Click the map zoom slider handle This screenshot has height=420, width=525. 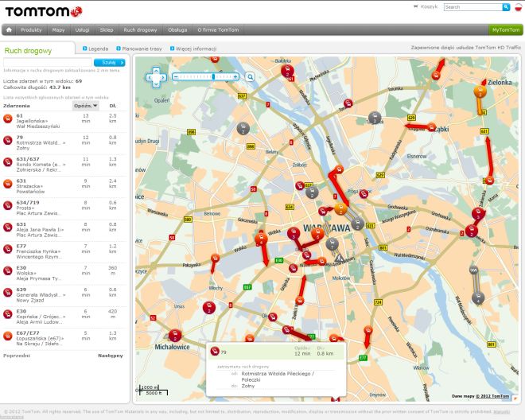click(x=213, y=76)
